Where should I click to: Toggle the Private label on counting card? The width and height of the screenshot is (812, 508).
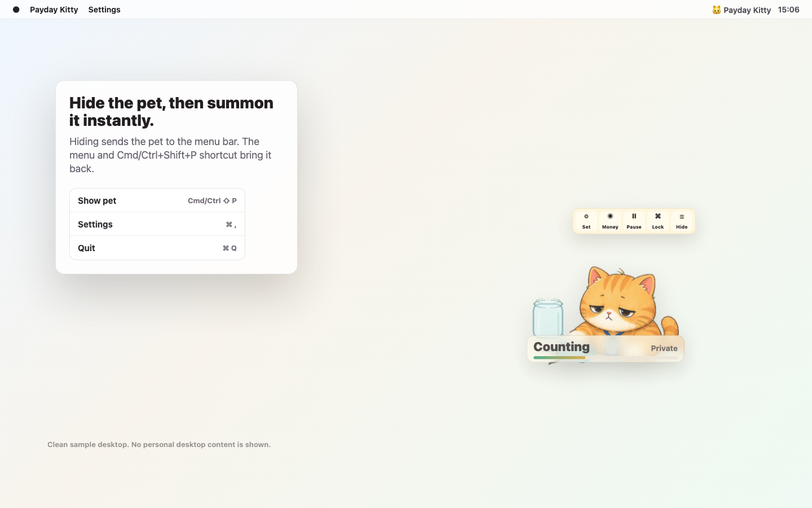[664, 348]
